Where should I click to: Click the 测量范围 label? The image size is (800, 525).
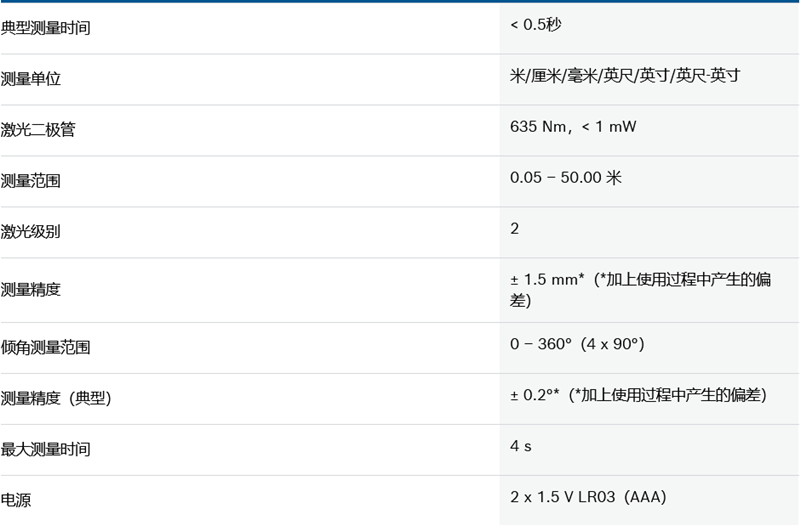31,181
